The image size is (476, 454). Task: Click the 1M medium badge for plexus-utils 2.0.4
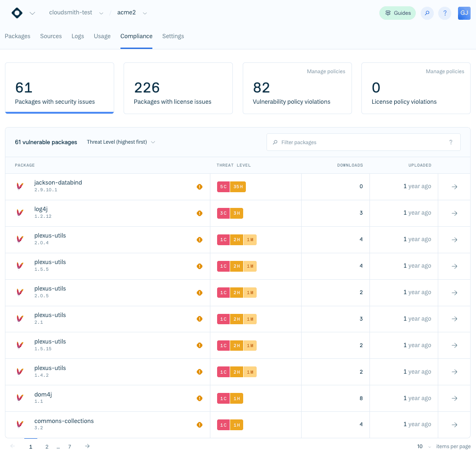click(250, 240)
